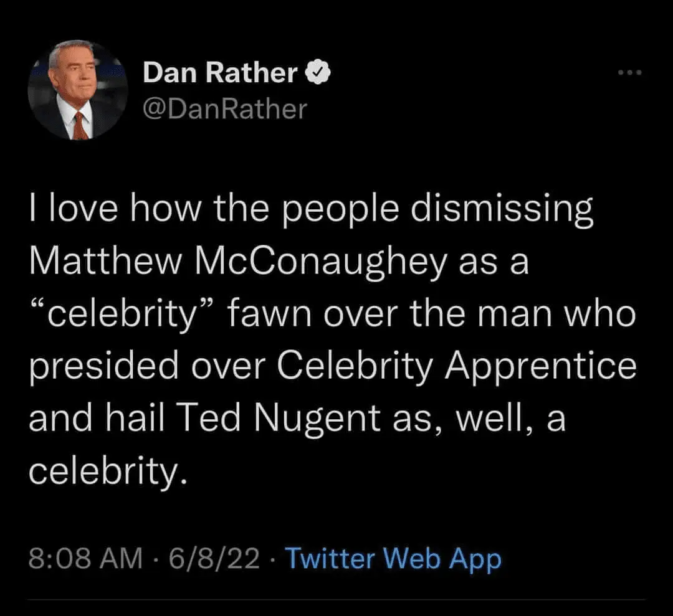Open the three-dot more options menu
This screenshot has width=673, height=616.
629,73
